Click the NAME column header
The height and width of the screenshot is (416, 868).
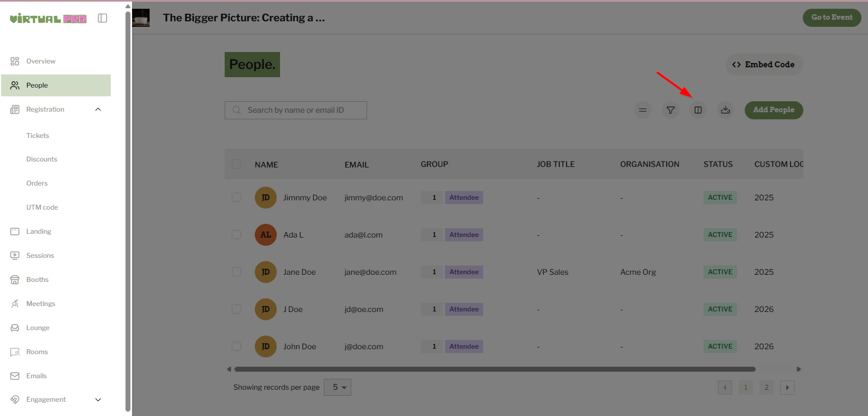click(266, 165)
